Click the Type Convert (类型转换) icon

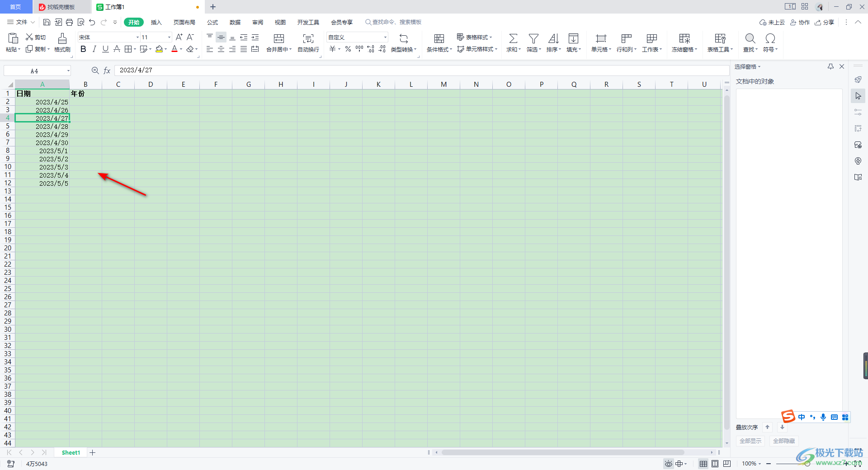tap(404, 38)
